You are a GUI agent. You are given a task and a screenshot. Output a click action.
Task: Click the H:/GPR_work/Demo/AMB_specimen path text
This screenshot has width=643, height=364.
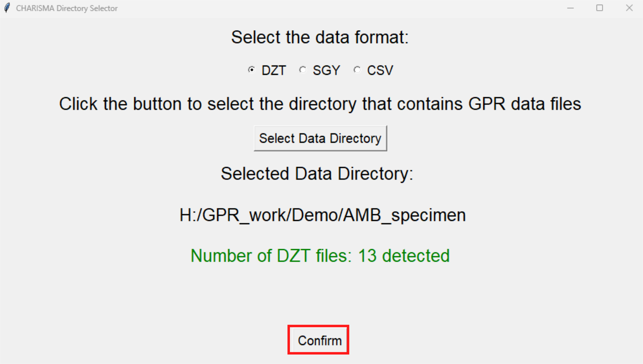[323, 215]
